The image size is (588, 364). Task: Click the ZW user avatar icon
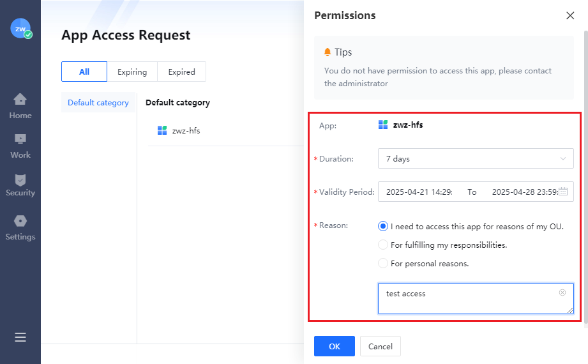pyautogui.click(x=20, y=29)
